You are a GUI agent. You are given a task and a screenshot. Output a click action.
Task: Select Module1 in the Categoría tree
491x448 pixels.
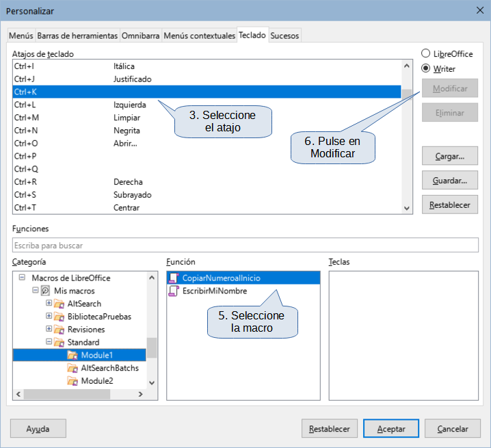click(79, 355)
